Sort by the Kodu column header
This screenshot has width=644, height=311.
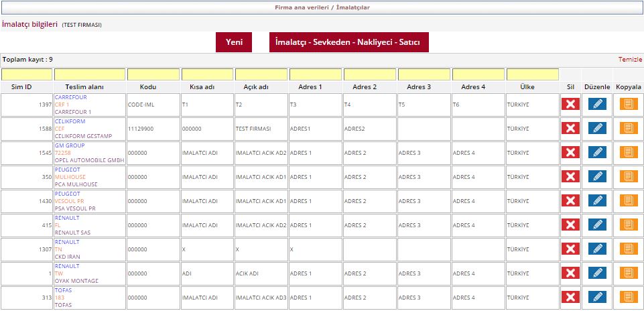click(153, 87)
